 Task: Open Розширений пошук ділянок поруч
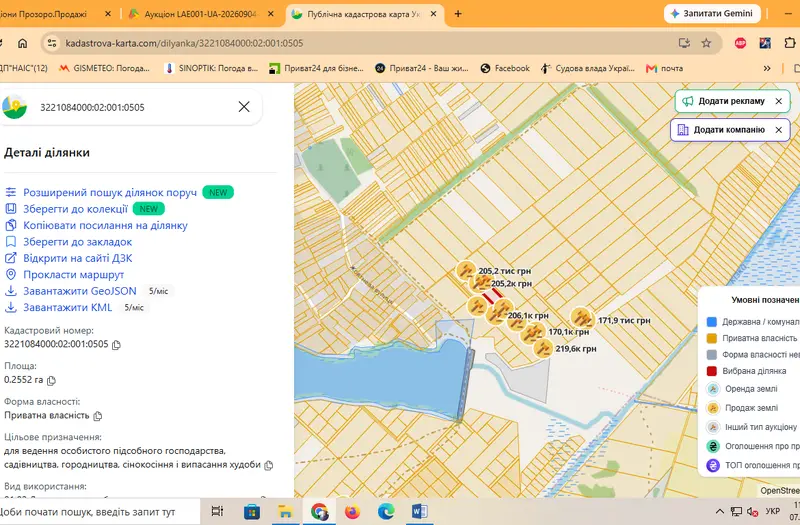(x=110, y=192)
